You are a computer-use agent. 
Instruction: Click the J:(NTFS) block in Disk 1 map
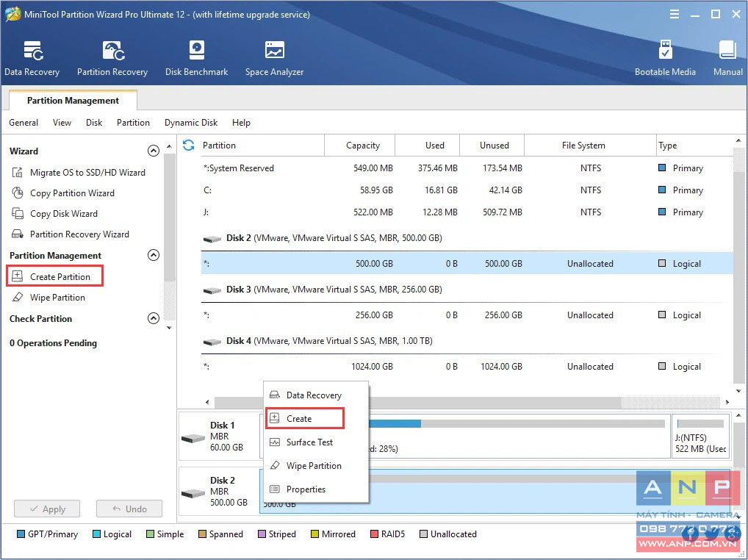[x=700, y=436]
